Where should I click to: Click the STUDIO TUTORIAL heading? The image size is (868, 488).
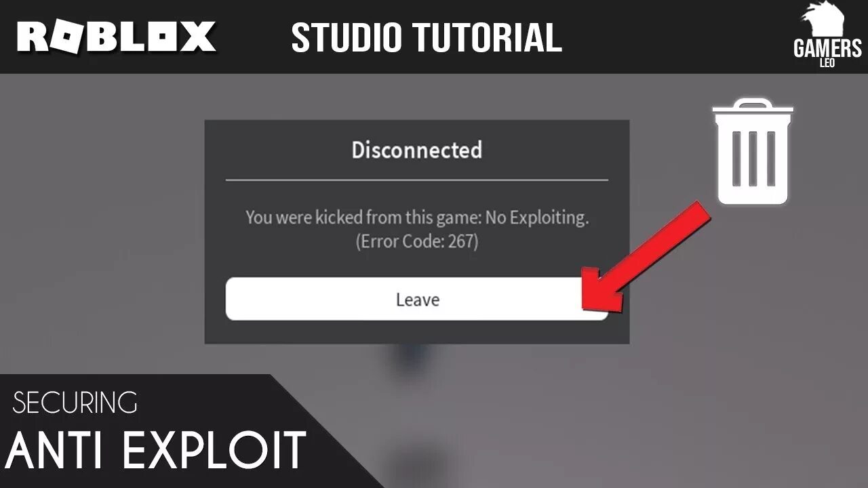click(x=427, y=37)
